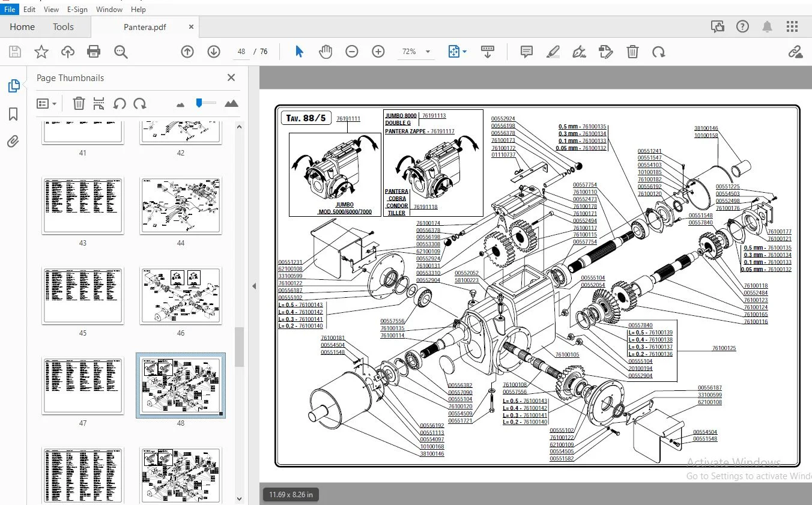
Task: Click the thumbnails scrollbar up arrow
Action: pos(239,127)
